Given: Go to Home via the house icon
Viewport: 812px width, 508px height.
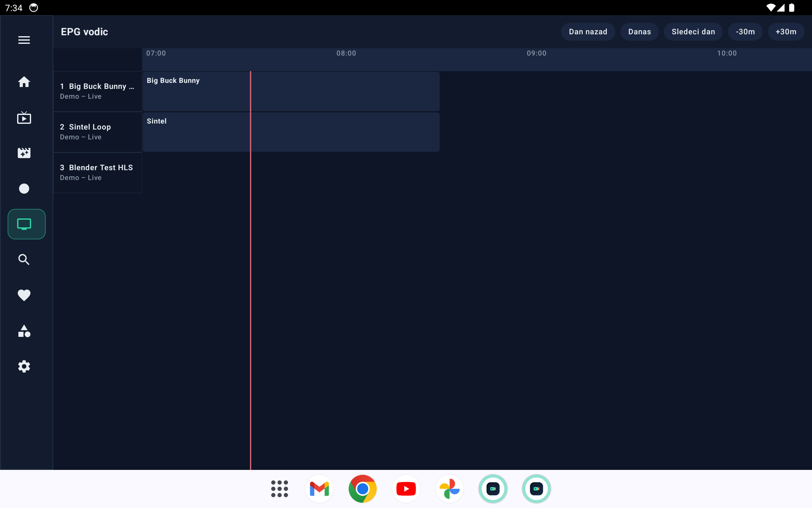Looking at the screenshot, I should (24, 82).
